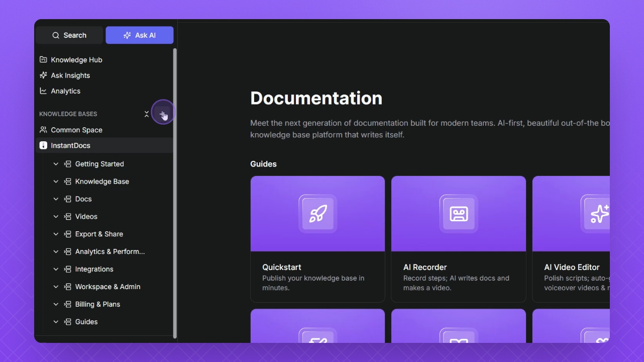644x362 pixels.
Task: Click the Knowledge Hub icon
Action: click(43, 60)
